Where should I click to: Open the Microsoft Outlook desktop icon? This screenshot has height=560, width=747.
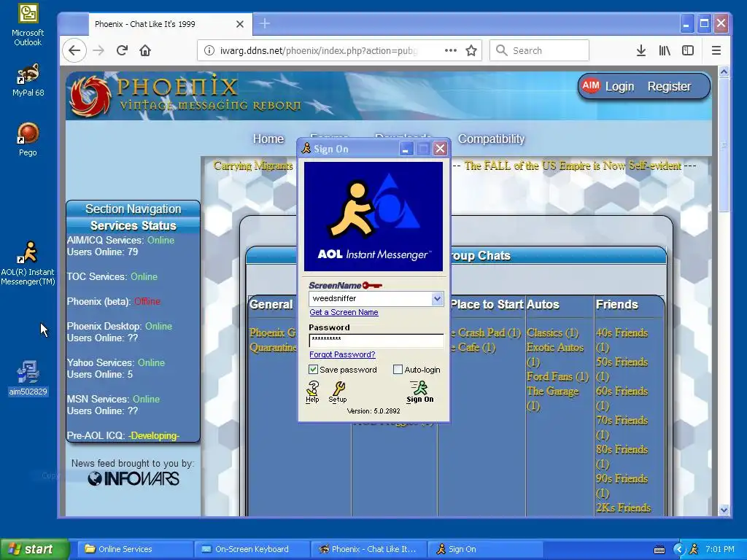point(28,25)
